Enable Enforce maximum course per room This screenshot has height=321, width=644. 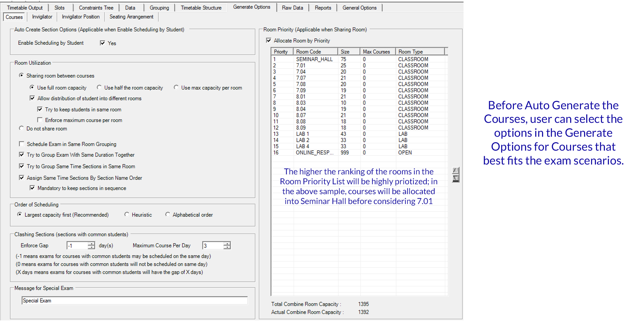point(40,120)
